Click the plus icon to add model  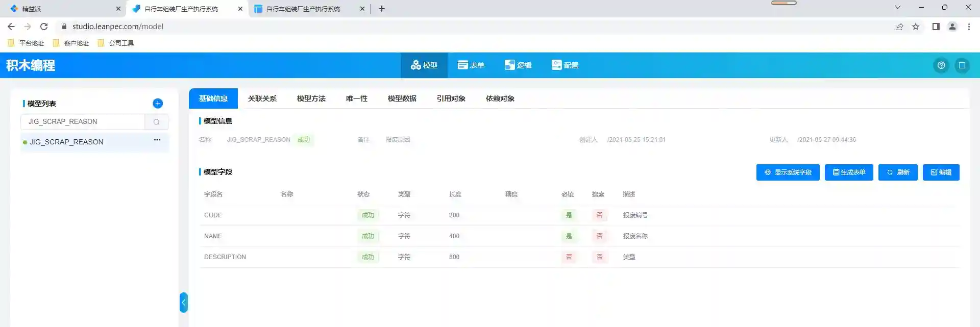tap(158, 104)
